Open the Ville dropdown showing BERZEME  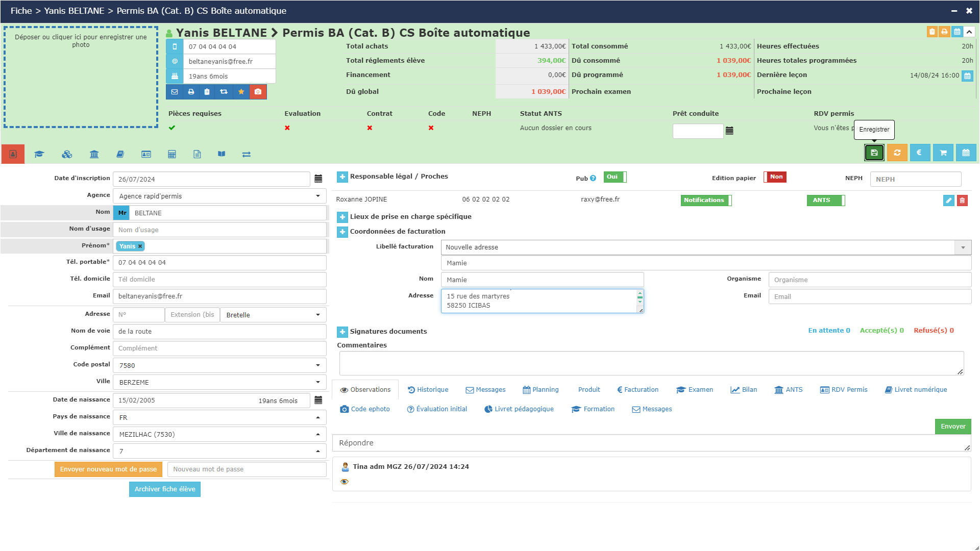pos(219,382)
